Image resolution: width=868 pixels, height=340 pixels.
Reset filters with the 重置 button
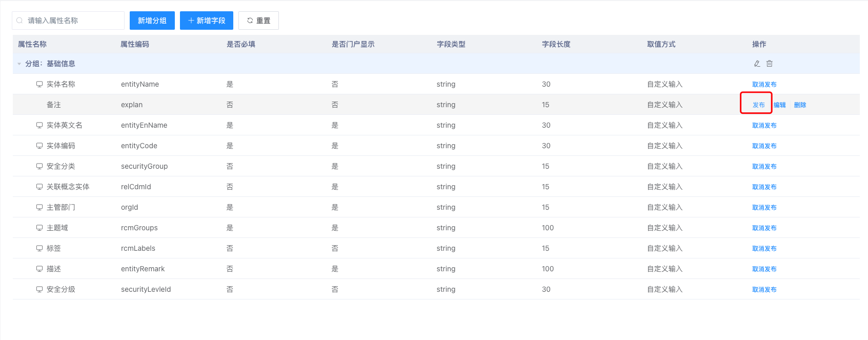point(258,21)
